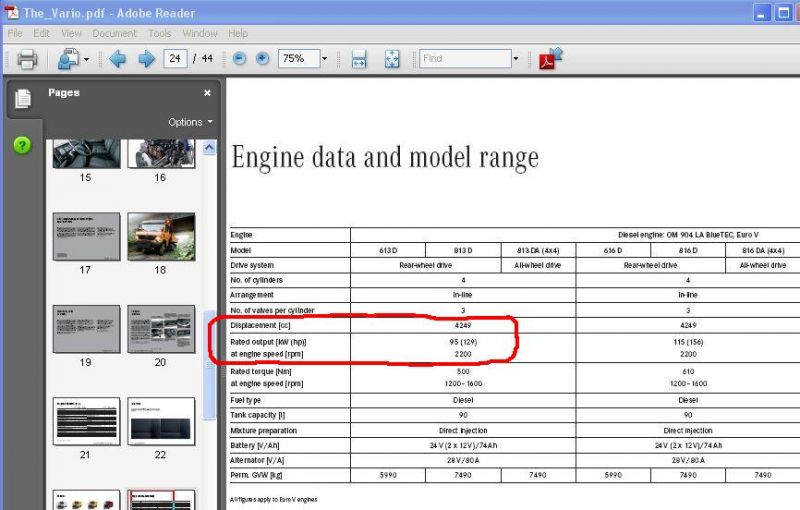This screenshot has width=800, height=510.
Task: Click the fit one full page icon
Action: tap(392, 59)
